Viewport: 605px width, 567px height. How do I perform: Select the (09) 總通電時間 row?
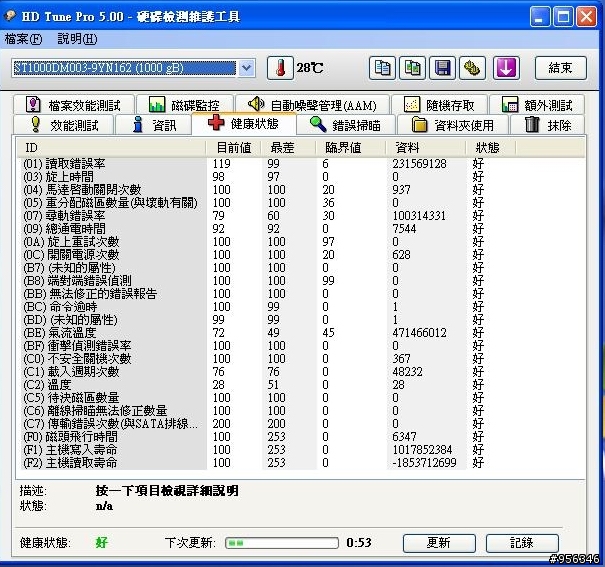[x=301, y=229]
